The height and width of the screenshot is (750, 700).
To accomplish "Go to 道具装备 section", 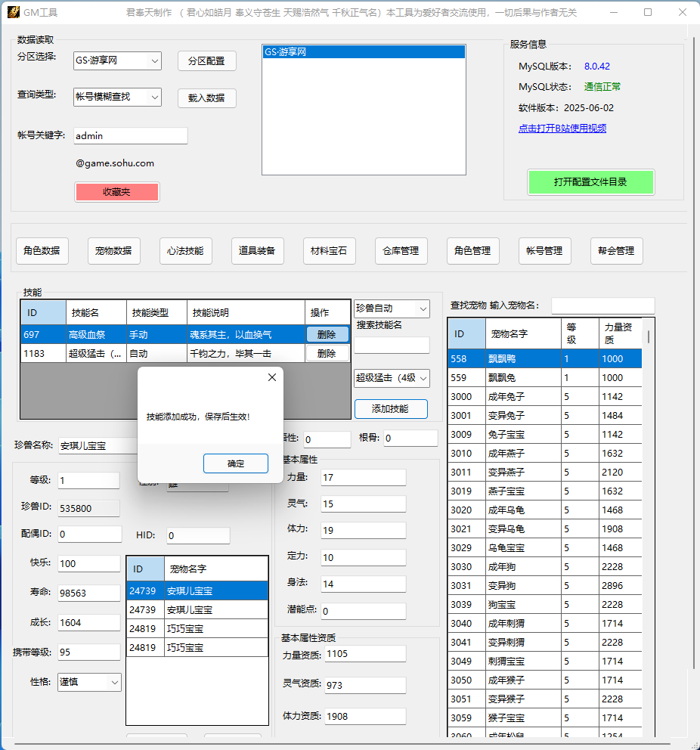I will point(257,251).
